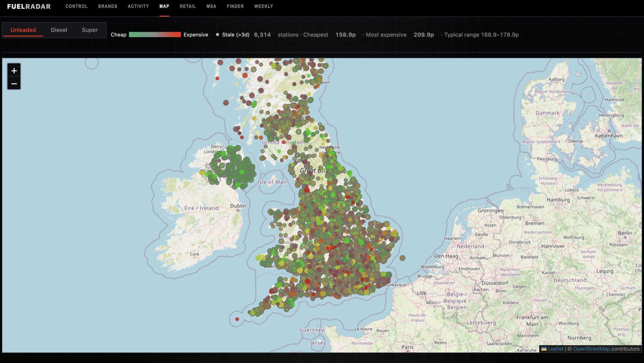Screen dimensions: 644x363
Task: Switch to Diesel fuel tab
Action: [59, 30]
